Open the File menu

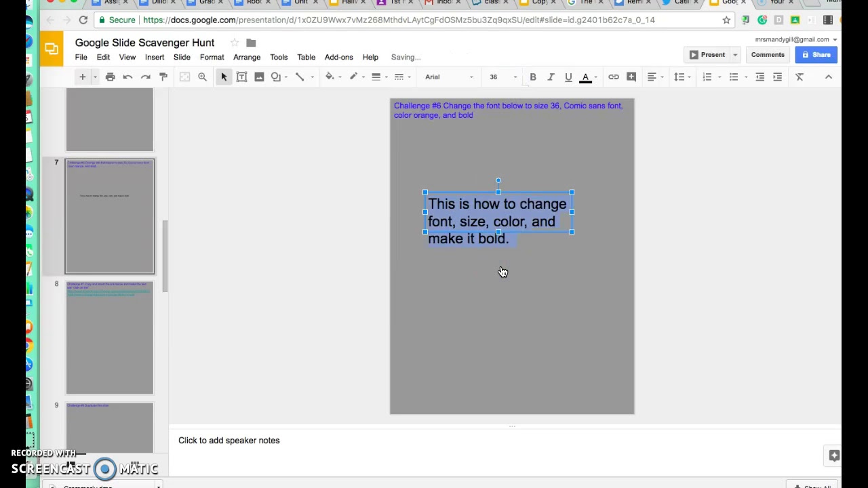point(81,57)
